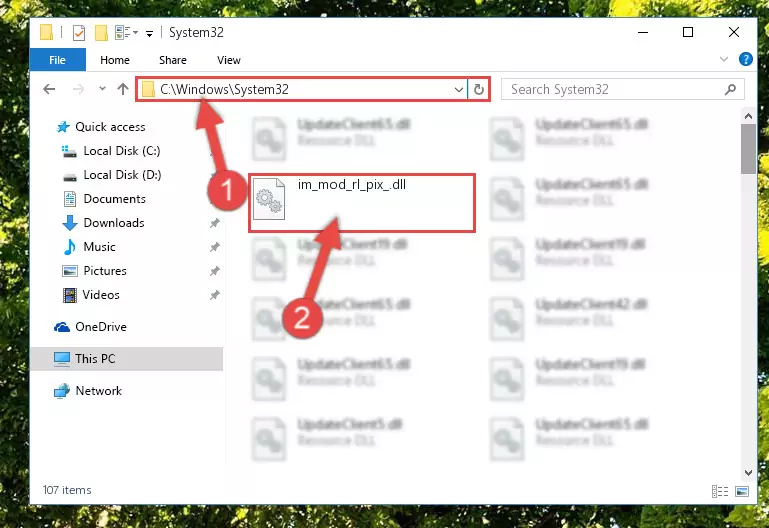The image size is (769, 528).
Task: Switch to large icons view layout
Action: point(742,491)
